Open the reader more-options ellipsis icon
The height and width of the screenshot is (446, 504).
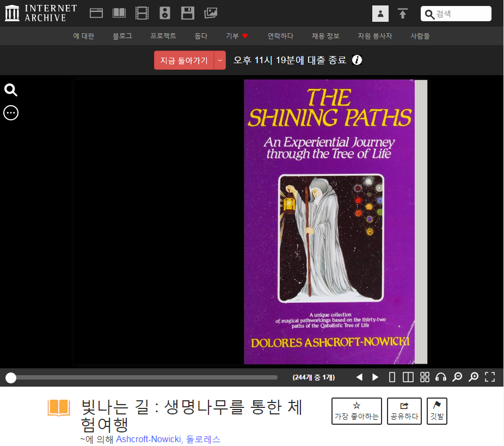point(10,113)
